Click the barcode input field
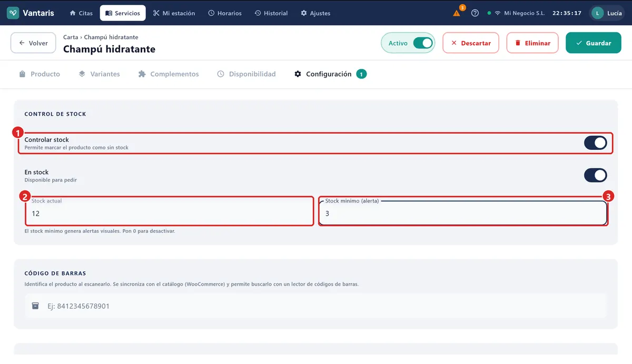This screenshot has width=632, height=364. click(315, 306)
